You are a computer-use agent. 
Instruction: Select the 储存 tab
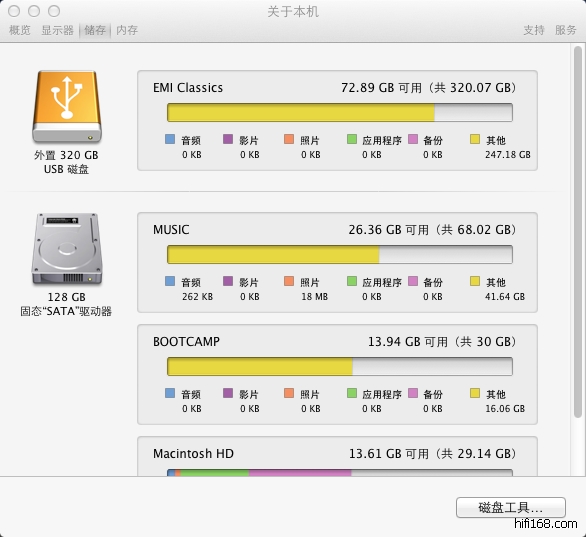pos(95,30)
